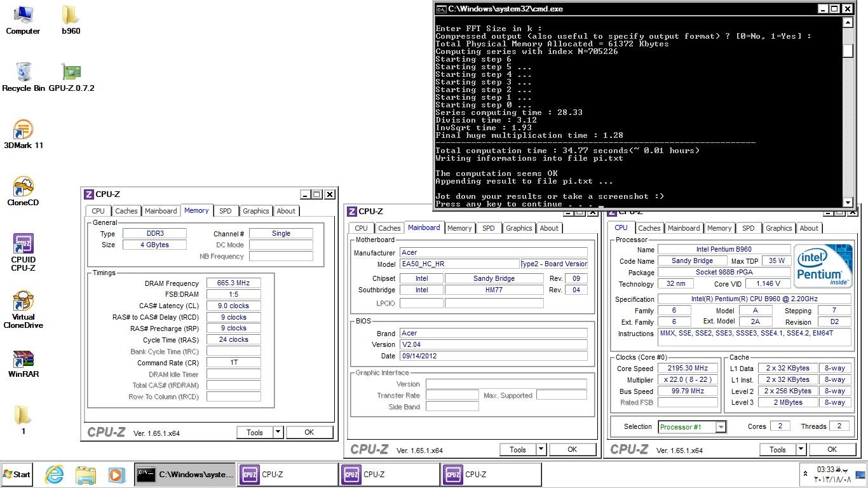This screenshot has height=488, width=868.
Task: Expand Tools dropdown arrow in Memory window
Action: point(278,432)
